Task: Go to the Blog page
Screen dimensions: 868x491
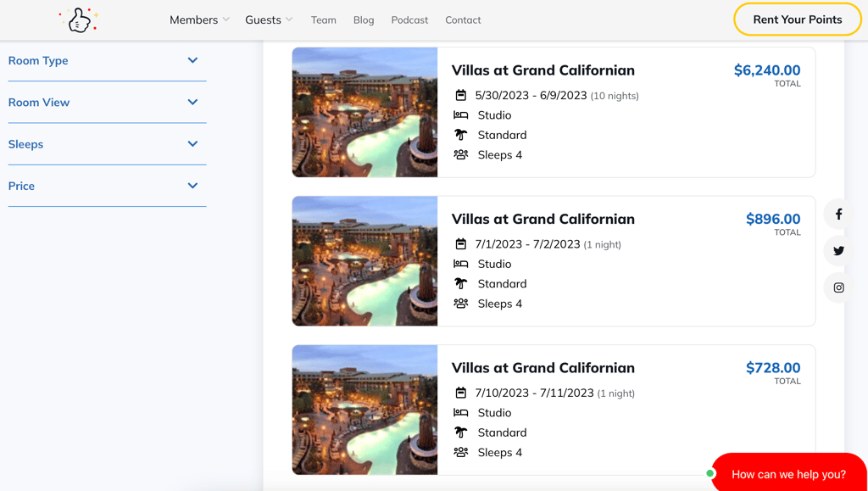Action: point(364,20)
